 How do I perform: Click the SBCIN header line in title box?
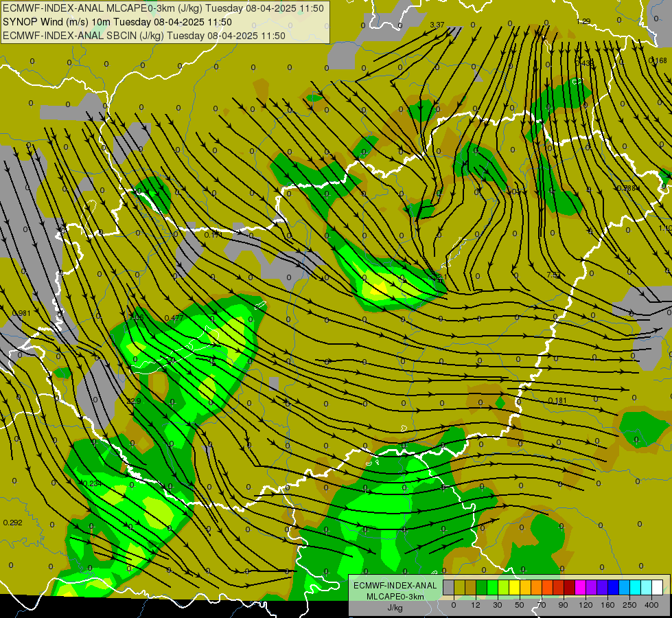tap(144, 36)
